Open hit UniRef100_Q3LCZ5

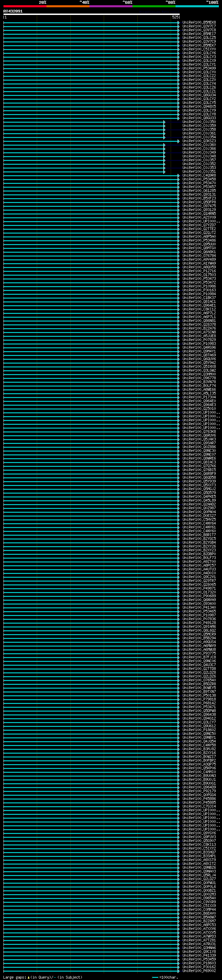click(199, 38)
